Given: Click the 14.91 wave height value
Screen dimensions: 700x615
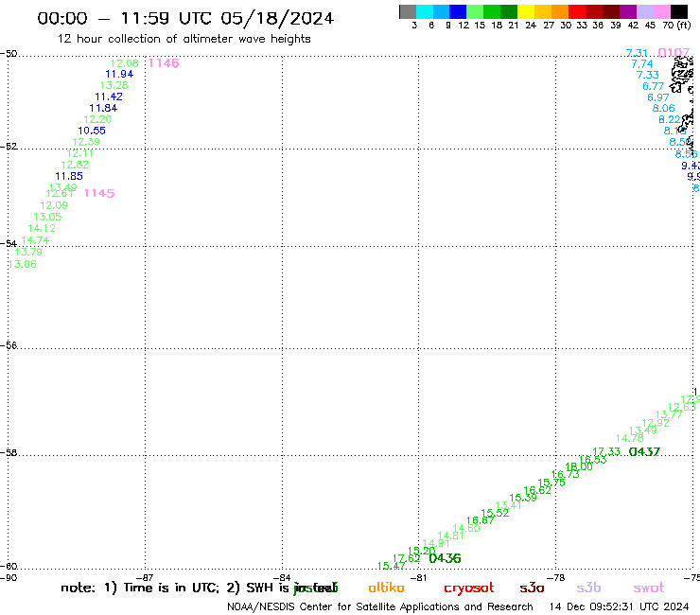Looking at the screenshot, I should (x=436, y=543).
